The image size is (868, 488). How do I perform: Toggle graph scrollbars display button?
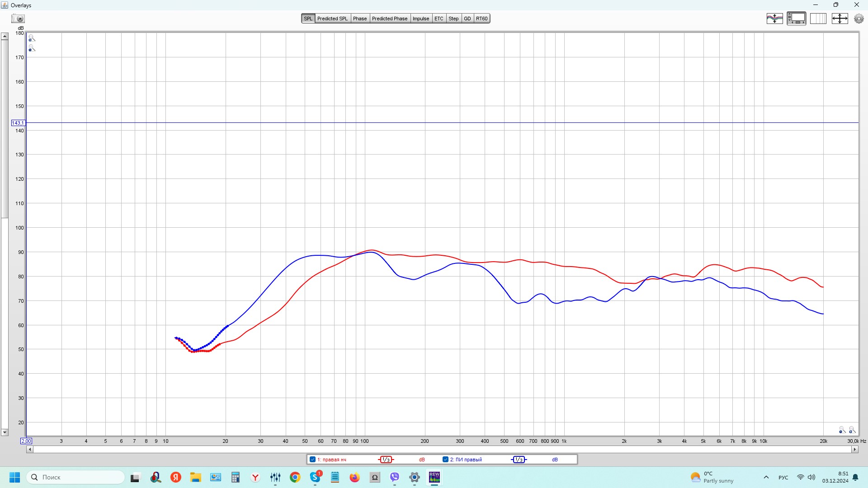796,19
